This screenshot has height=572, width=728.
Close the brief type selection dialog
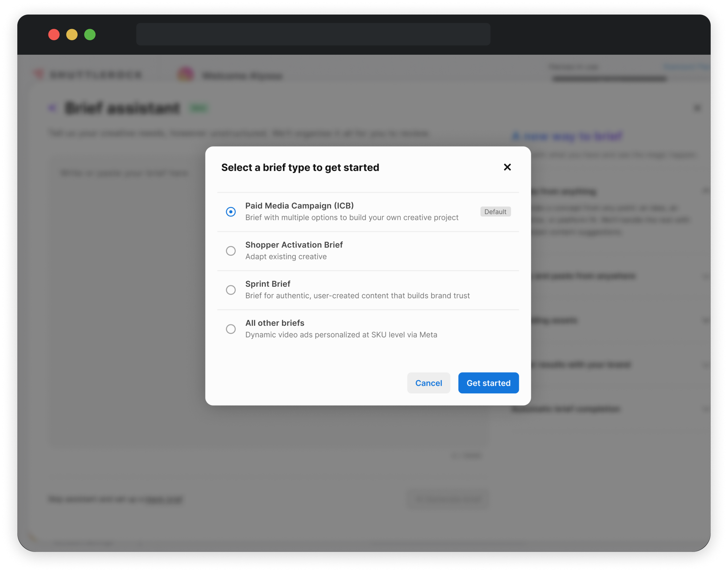[507, 167]
